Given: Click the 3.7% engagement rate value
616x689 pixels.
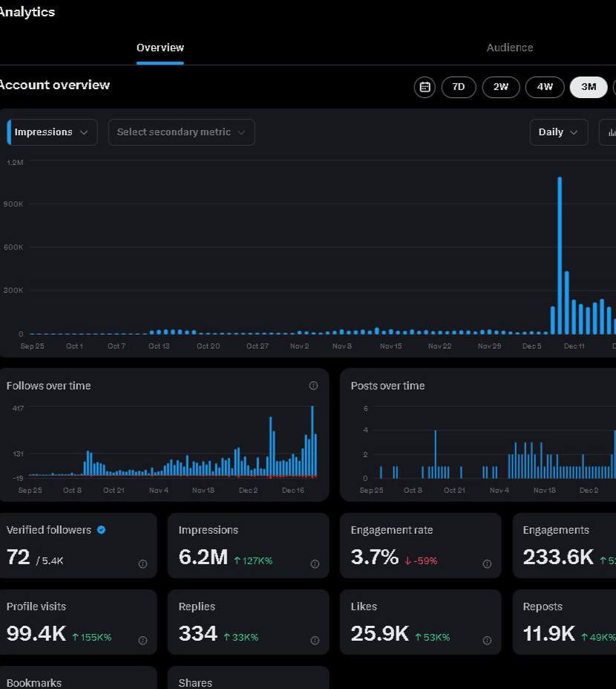Looking at the screenshot, I should pyautogui.click(x=374, y=557).
